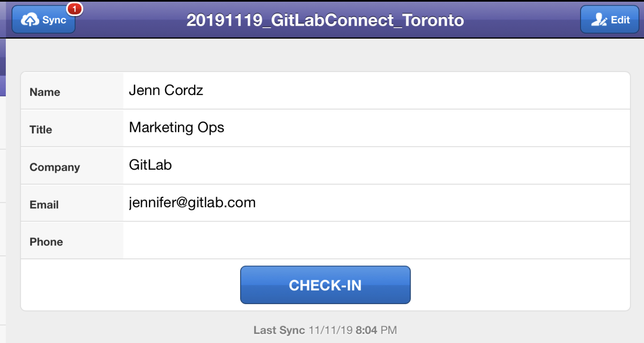Click the Edit button text
This screenshot has height=343, width=644.
pyautogui.click(x=620, y=20)
